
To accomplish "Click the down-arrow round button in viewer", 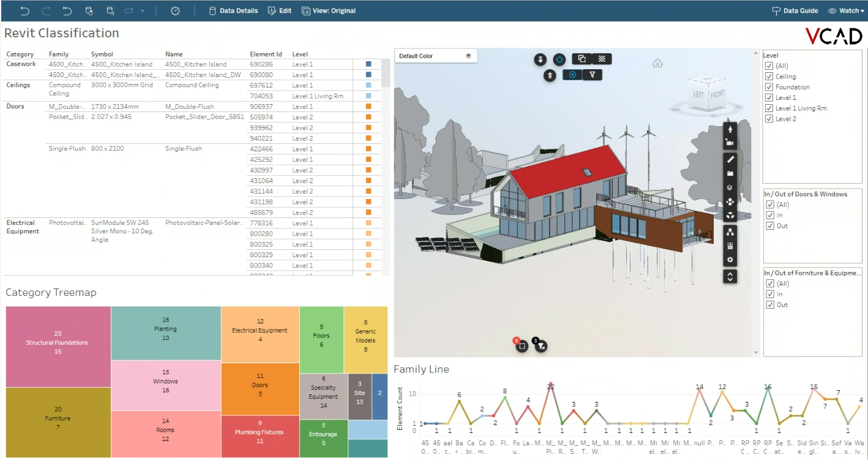I will point(540,59).
